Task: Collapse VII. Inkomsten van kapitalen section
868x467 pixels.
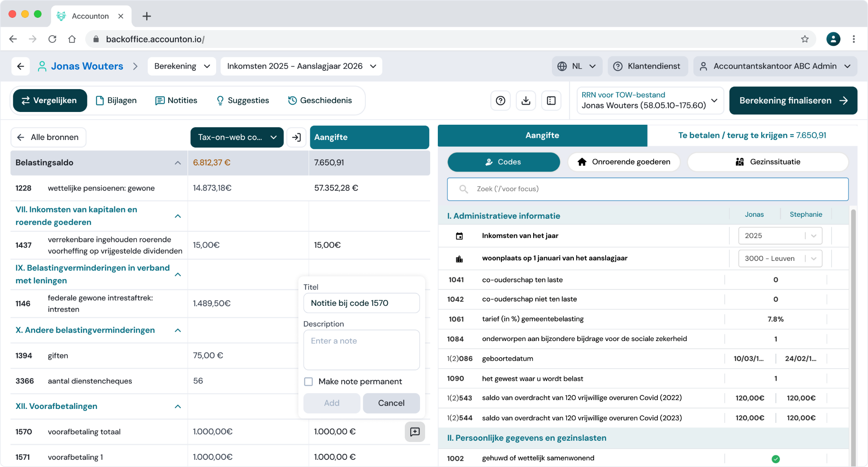Action: pyautogui.click(x=178, y=216)
